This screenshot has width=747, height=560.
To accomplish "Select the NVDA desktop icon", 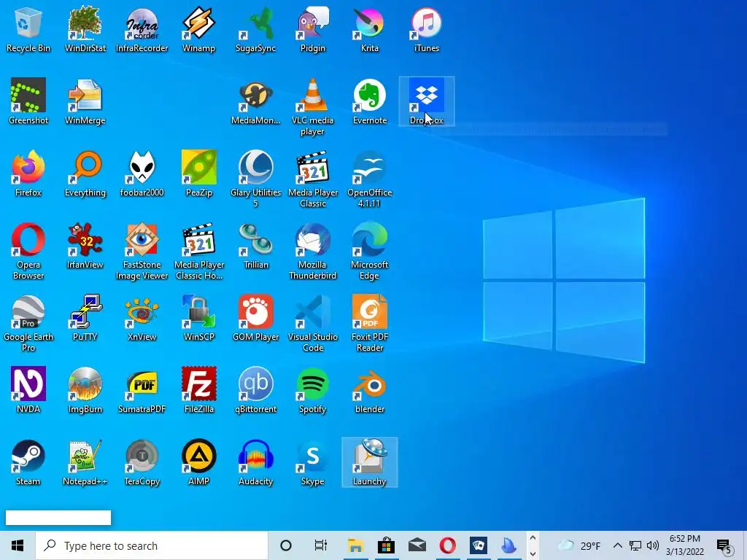I will [28, 391].
